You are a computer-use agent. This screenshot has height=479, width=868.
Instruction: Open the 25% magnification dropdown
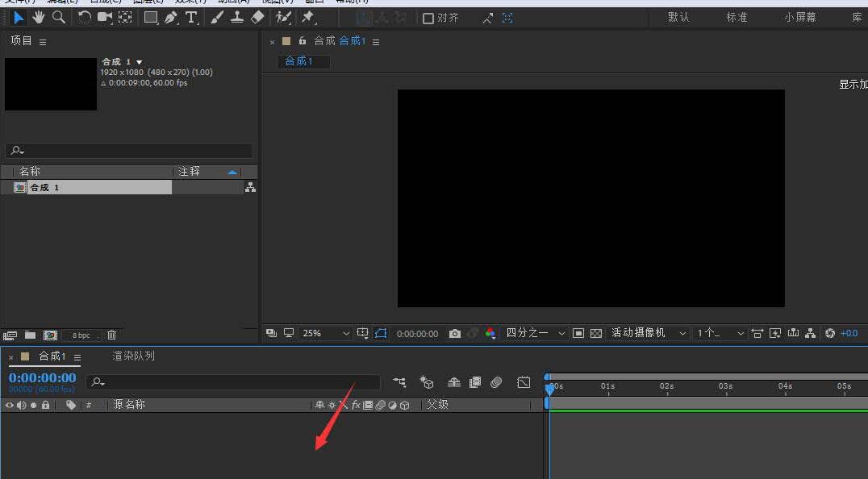click(326, 334)
